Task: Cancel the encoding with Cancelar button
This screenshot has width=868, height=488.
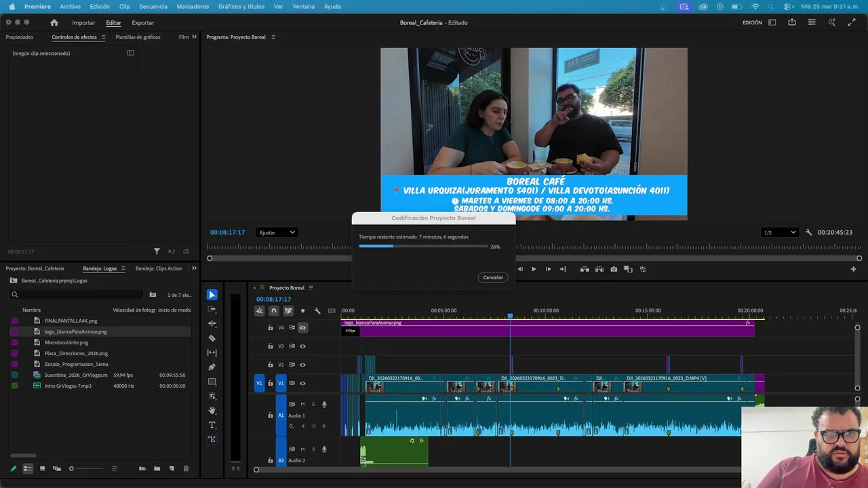Action: [x=493, y=277]
